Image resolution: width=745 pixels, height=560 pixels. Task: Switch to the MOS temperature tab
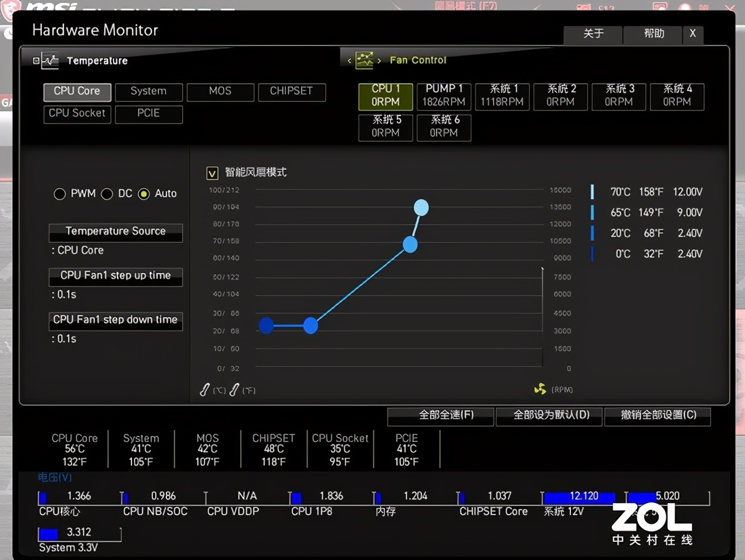220,92
